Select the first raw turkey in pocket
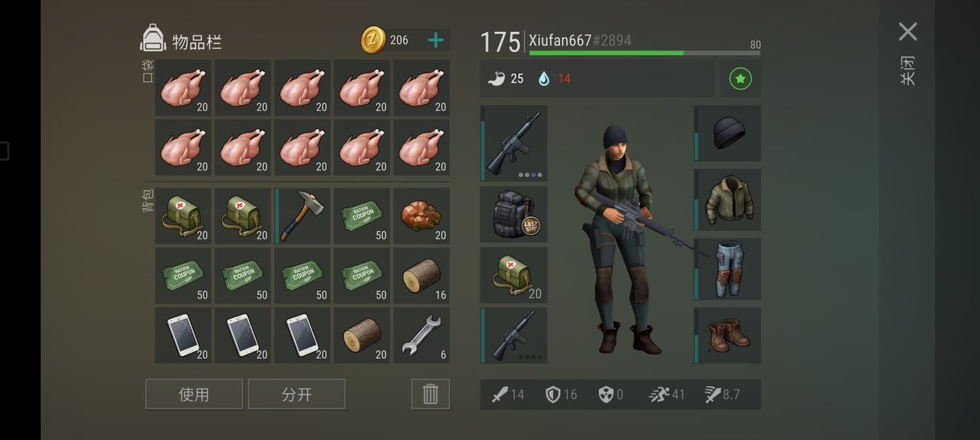The width and height of the screenshot is (980, 440). pyautogui.click(x=183, y=88)
